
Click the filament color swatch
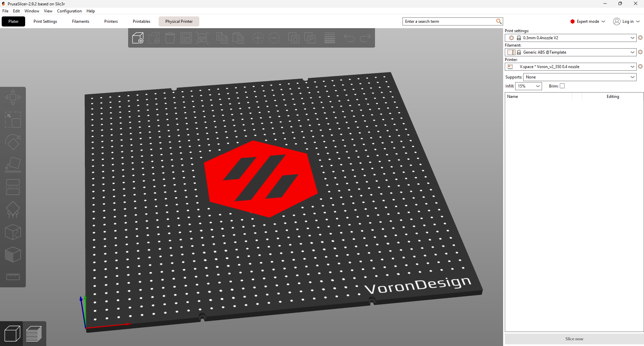click(511, 52)
